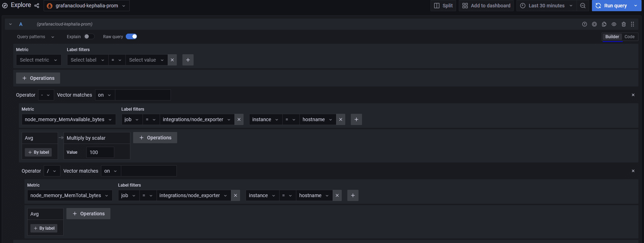644x243 pixels.
Task: Click the share icon next to Explore
Action: [x=37, y=6]
